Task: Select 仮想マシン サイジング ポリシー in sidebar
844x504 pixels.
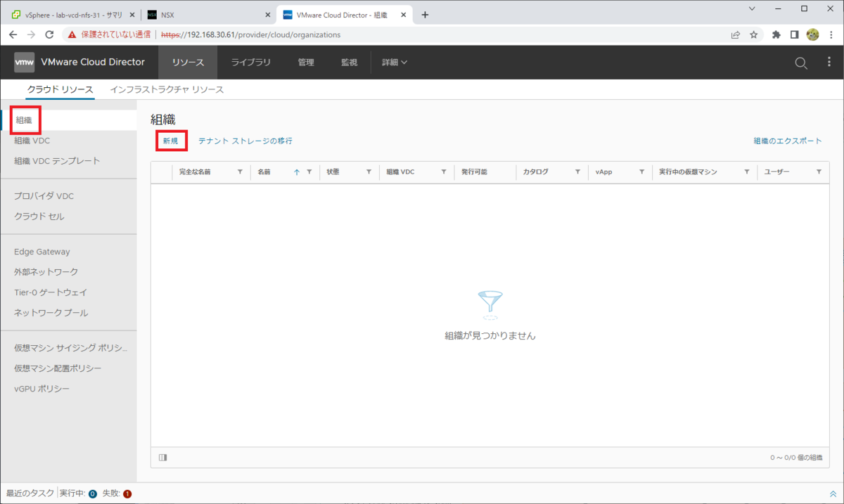Action: [69, 348]
